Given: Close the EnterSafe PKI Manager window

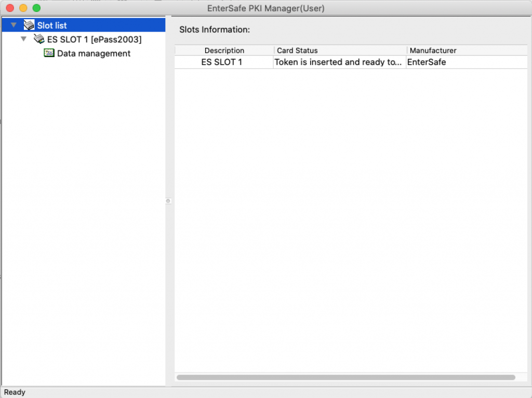Looking at the screenshot, I should point(10,8).
